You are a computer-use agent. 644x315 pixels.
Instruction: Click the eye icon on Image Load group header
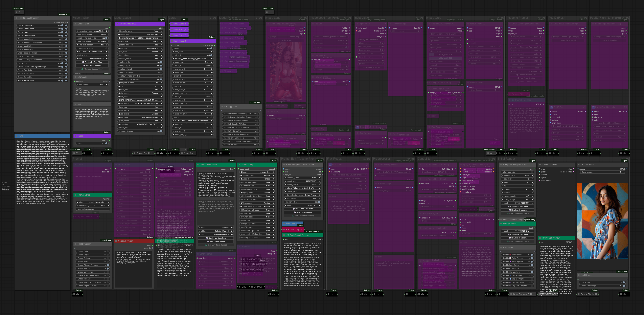tap(305, 18)
